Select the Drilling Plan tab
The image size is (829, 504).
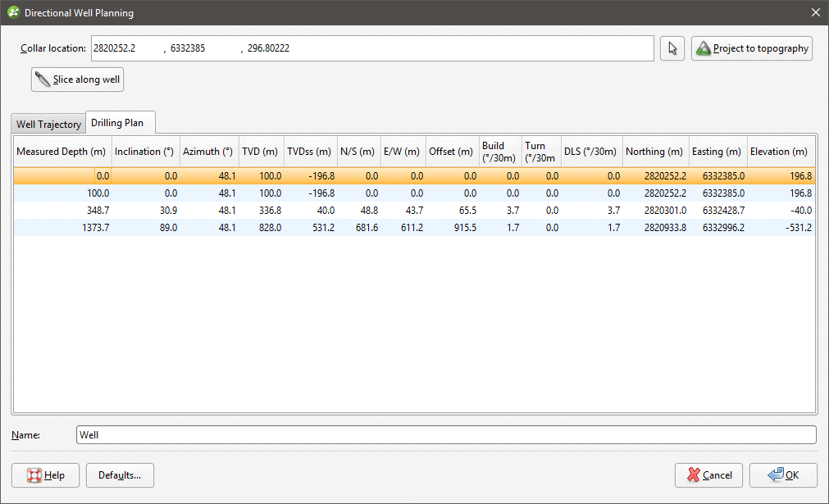(x=117, y=123)
